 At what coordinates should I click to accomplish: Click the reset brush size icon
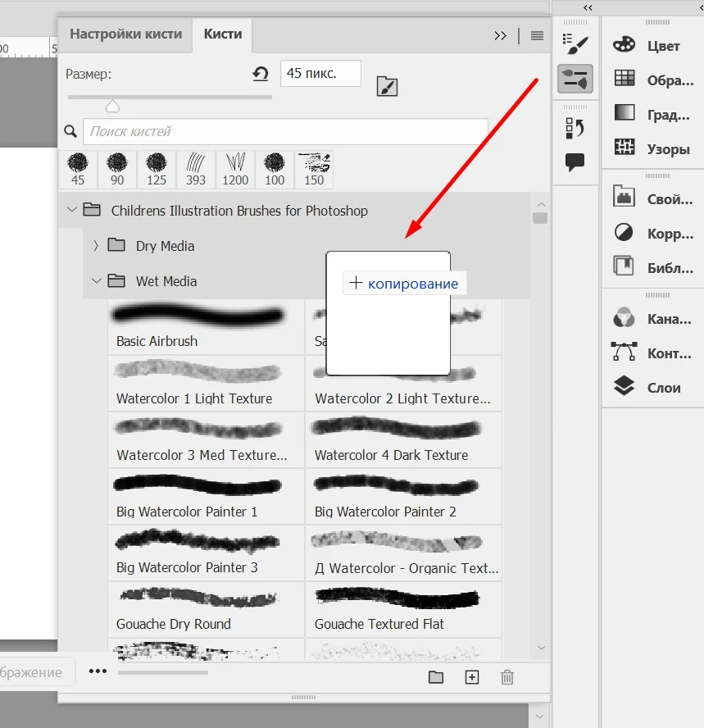point(261,75)
